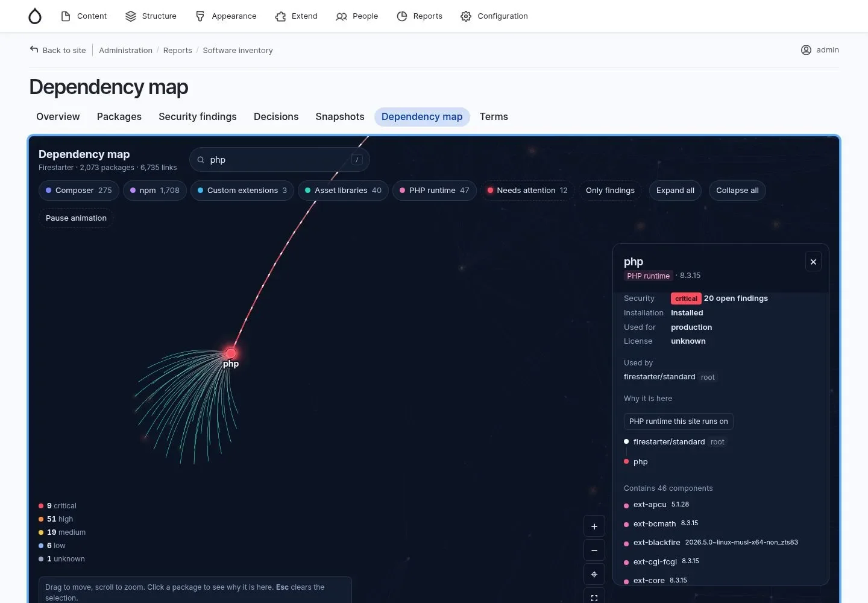Switch to the Snapshots tab

tap(340, 117)
